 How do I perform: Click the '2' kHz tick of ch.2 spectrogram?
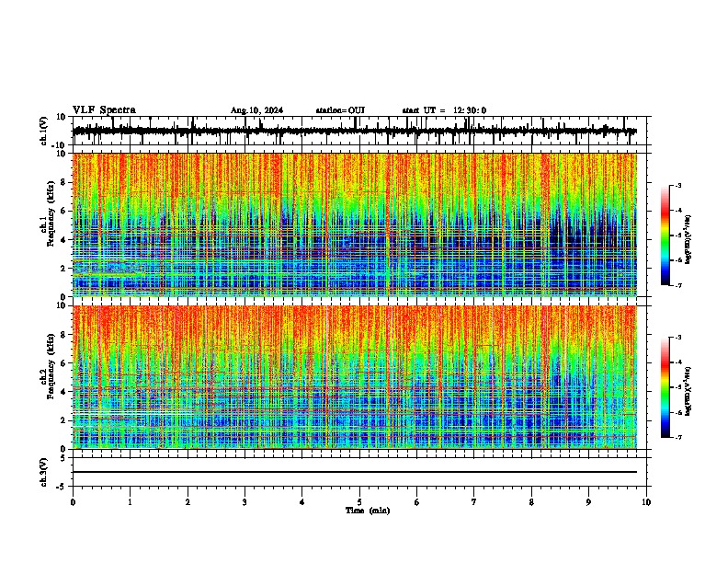click(64, 420)
